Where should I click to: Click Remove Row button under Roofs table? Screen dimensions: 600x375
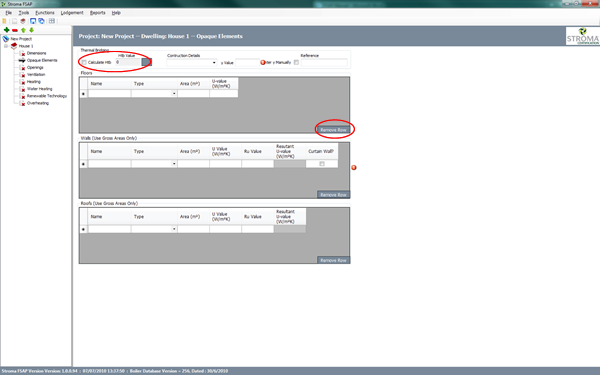click(x=333, y=260)
